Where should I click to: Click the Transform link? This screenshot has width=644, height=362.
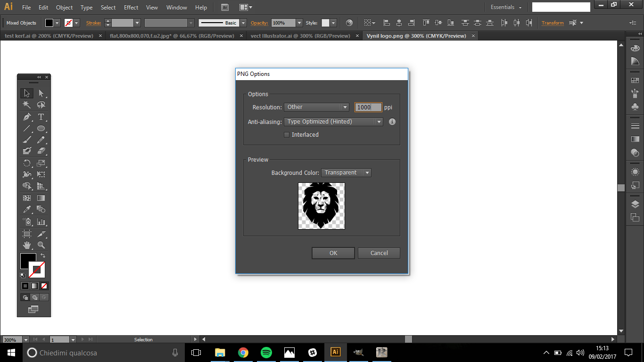tap(553, 23)
